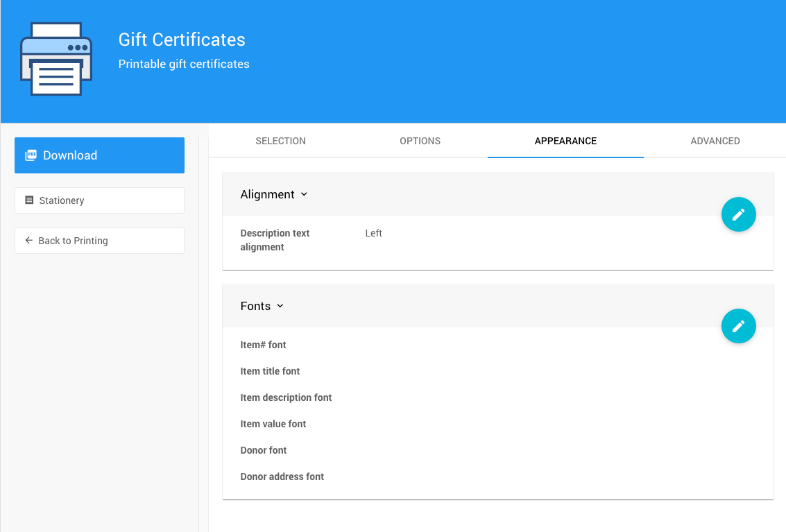Open the Options tab
The image size is (786, 532).
click(420, 141)
